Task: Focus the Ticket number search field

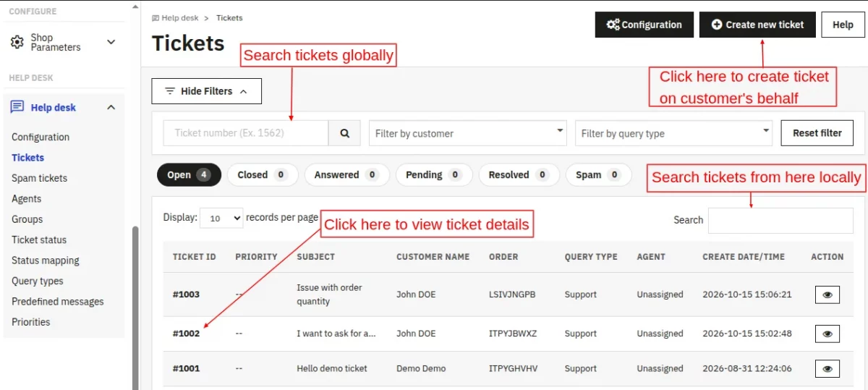Action: 246,133
